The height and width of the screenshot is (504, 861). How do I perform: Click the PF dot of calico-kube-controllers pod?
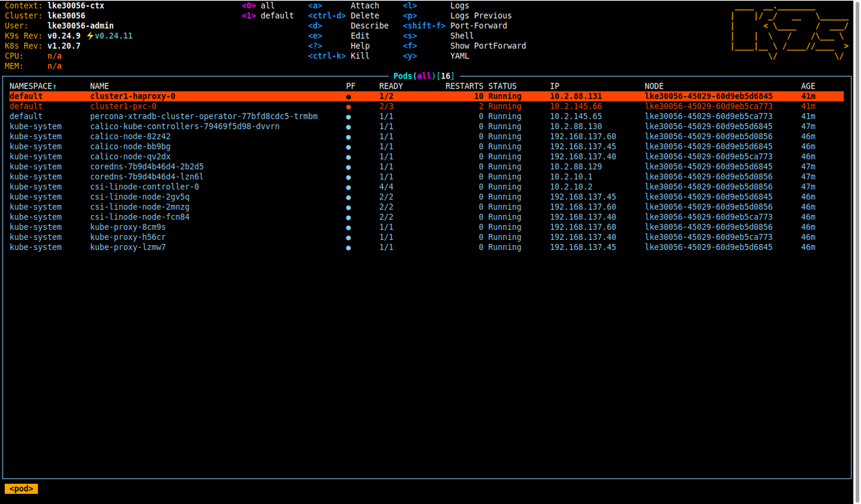click(348, 127)
